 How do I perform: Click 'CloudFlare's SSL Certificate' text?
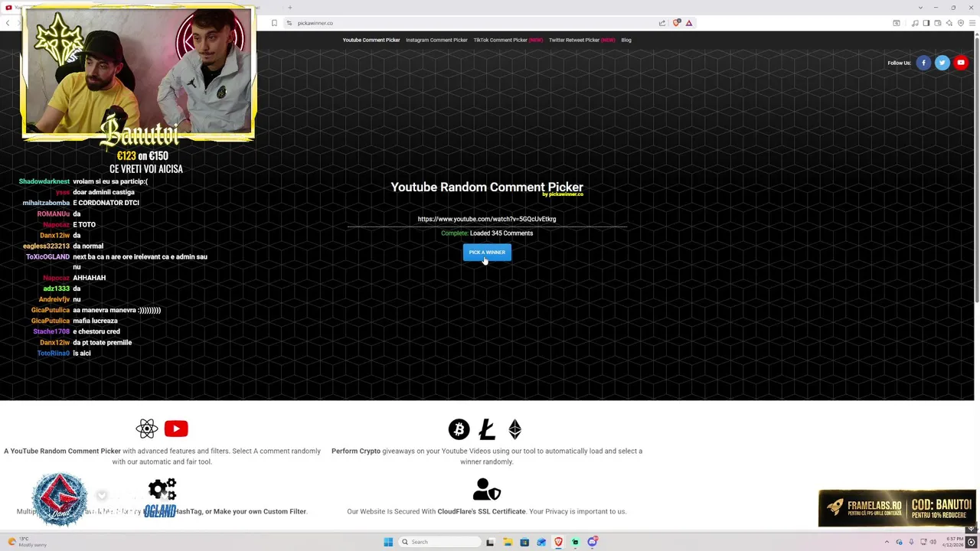(x=482, y=511)
